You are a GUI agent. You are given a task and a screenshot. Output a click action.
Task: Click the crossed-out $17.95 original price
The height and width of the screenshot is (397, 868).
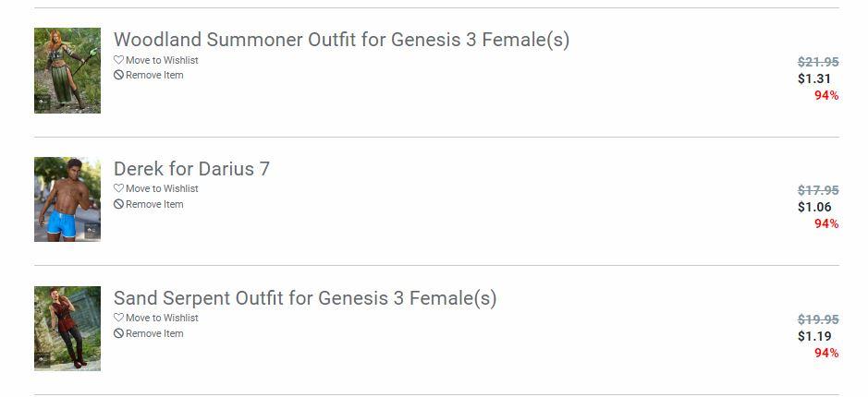tap(818, 191)
